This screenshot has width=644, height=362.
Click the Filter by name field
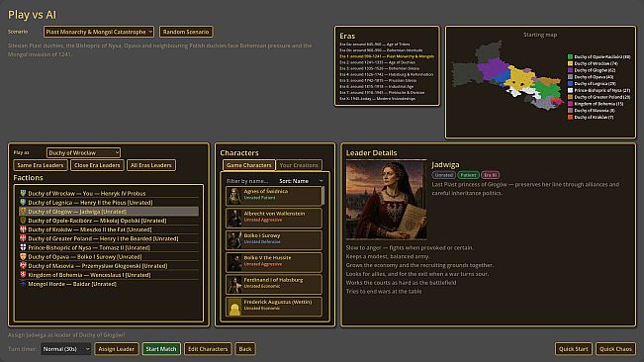pos(250,181)
